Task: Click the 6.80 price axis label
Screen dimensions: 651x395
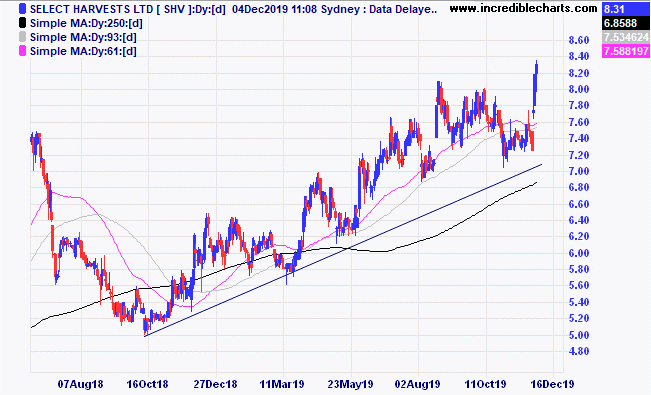Action: 579,187
